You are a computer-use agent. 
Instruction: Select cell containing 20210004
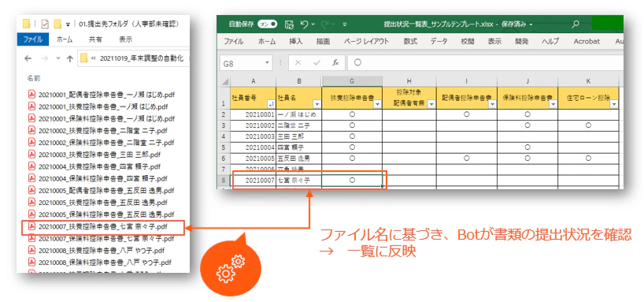click(x=253, y=147)
